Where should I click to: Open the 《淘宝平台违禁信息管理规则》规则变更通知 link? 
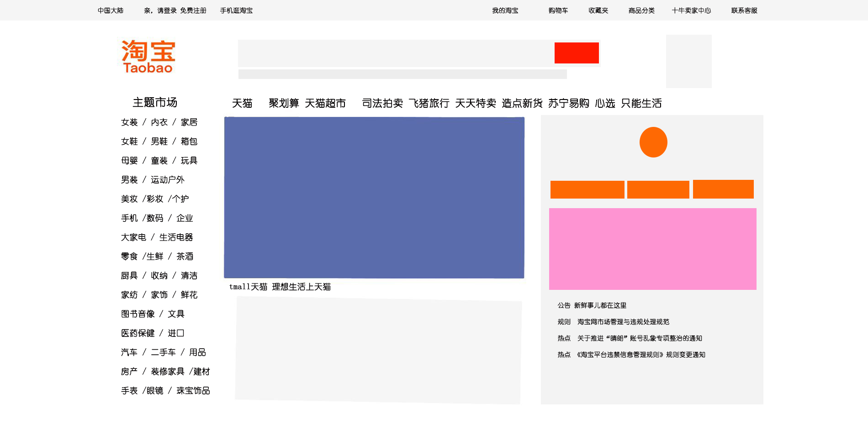[641, 355]
